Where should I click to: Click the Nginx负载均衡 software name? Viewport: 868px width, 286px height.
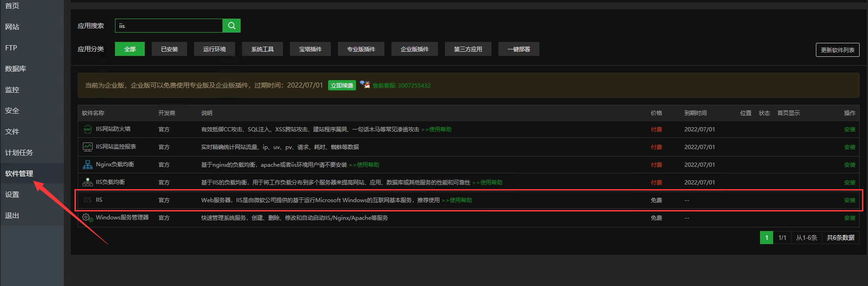115,164
